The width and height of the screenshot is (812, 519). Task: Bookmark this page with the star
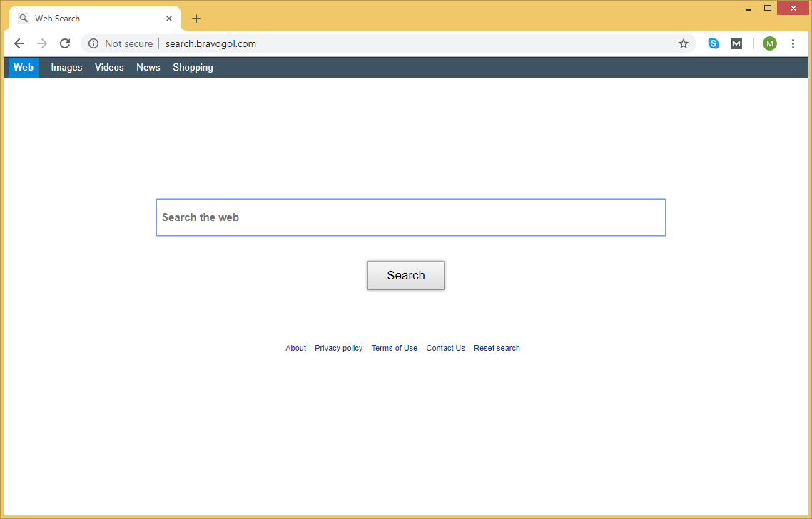683,43
